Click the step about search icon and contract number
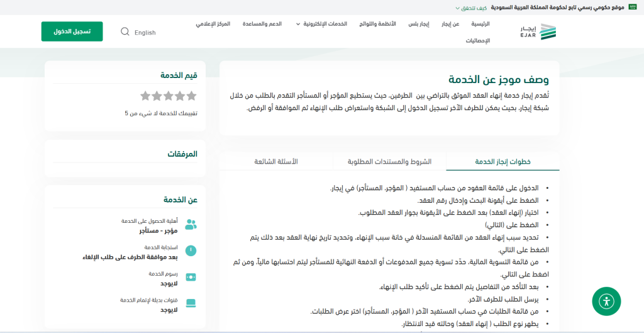This screenshot has height=333, width=644. [x=478, y=200]
